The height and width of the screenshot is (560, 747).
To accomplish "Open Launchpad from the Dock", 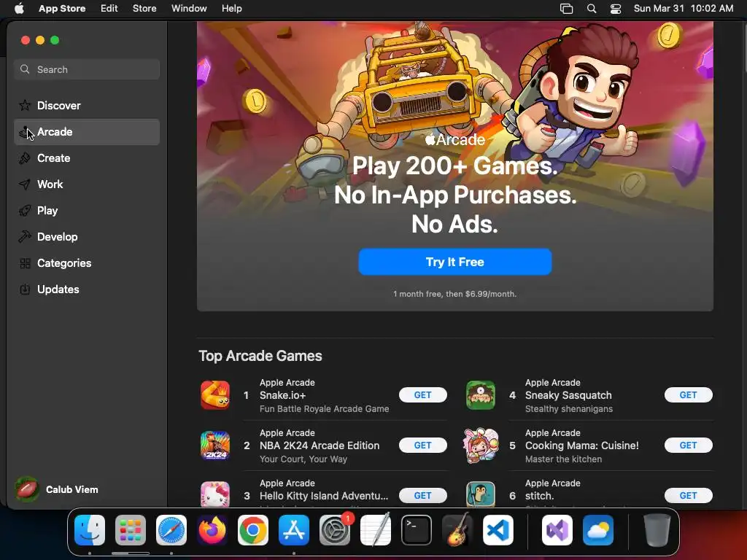I will coord(130,530).
